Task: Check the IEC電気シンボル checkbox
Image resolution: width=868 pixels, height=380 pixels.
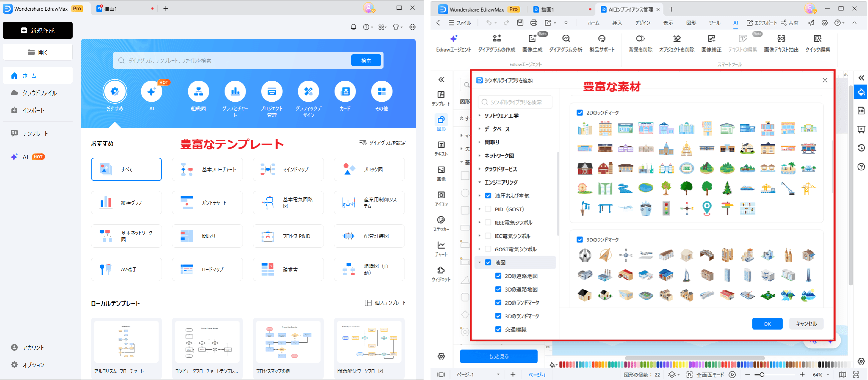Action: tap(488, 236)
